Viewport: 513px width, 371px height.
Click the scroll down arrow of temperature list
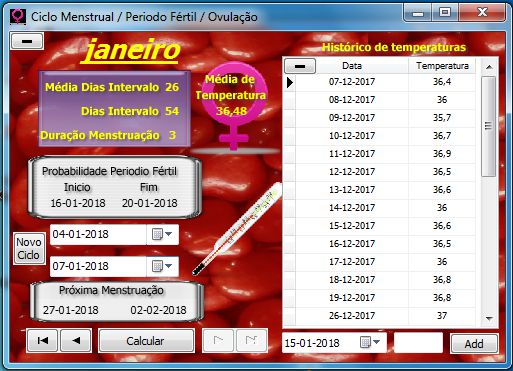(x=489, y=318)
